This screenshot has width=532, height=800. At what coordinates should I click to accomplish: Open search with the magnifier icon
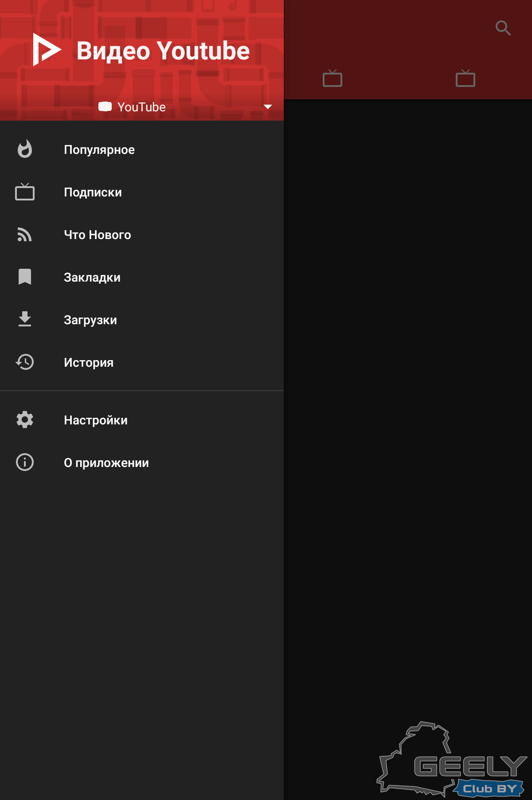click(503, 28)
